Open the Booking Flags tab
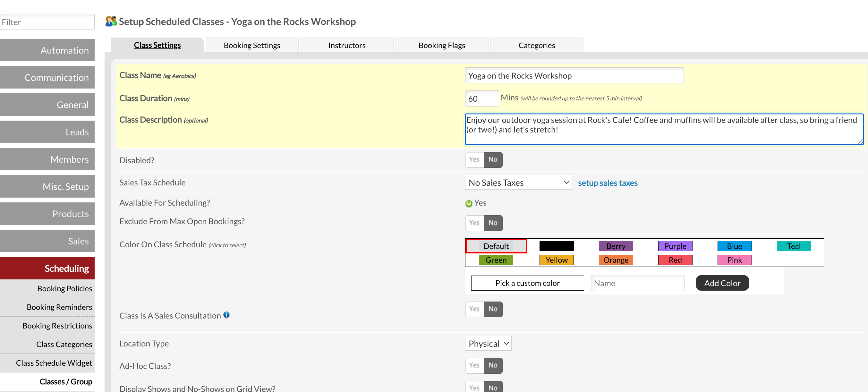 442,45
